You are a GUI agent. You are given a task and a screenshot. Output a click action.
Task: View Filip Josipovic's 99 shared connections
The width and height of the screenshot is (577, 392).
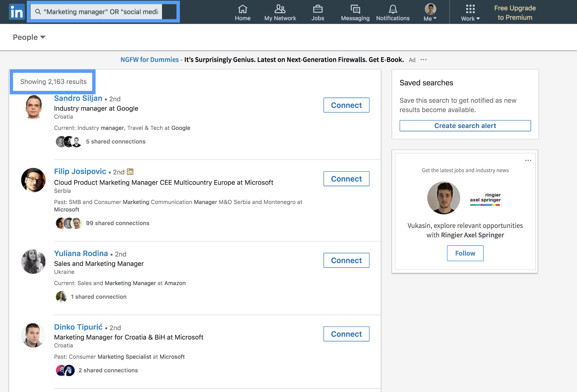[118, 223]
